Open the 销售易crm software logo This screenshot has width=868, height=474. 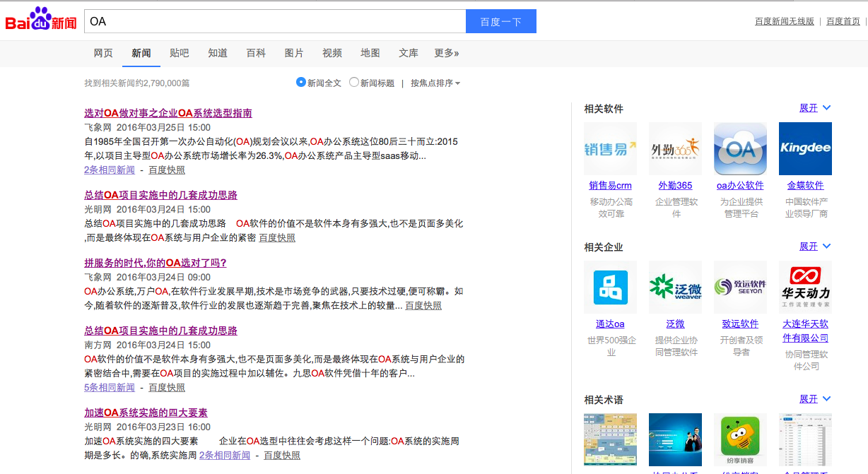point(610,148)
